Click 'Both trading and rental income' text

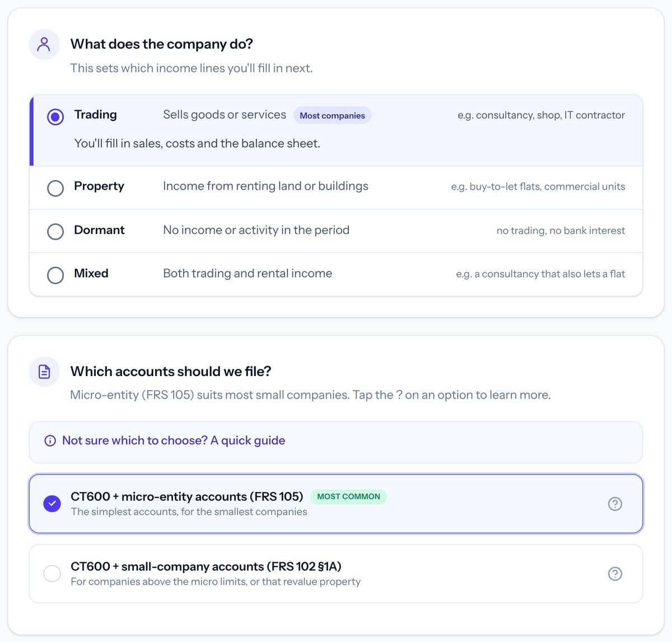(x=248, y=273)
